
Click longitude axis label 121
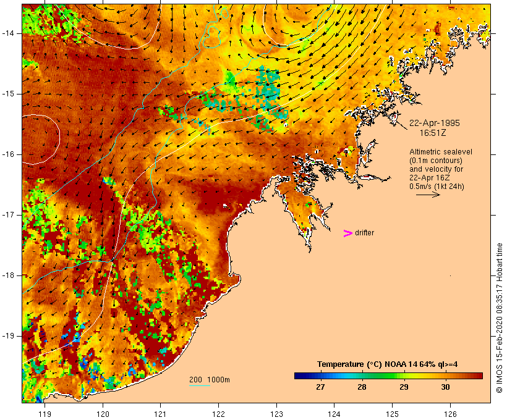point(160,414)
